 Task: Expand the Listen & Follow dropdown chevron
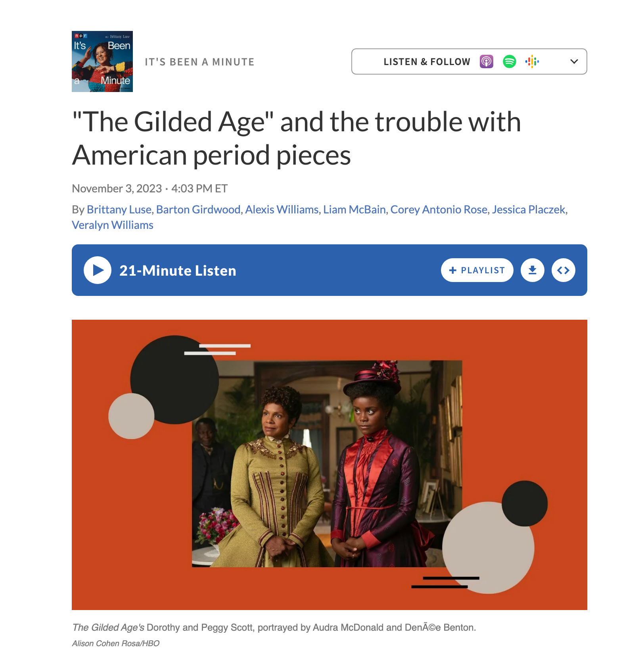574,61
